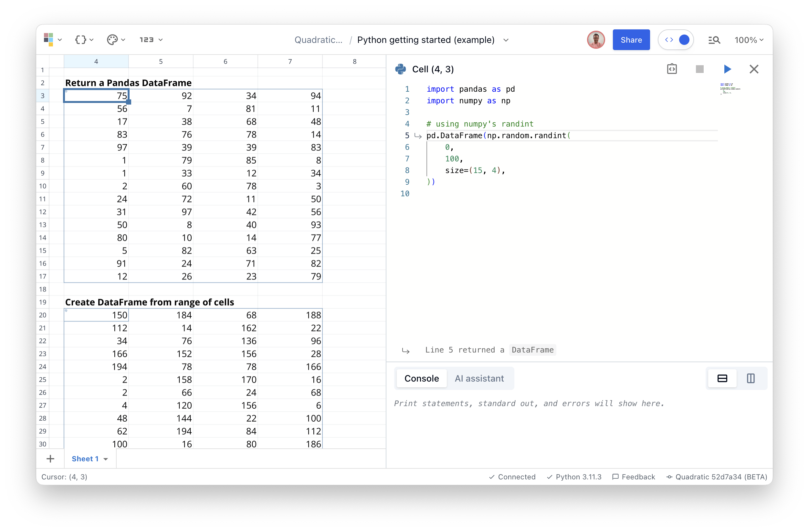Click the Feedback link in status bar

point(634,476)
